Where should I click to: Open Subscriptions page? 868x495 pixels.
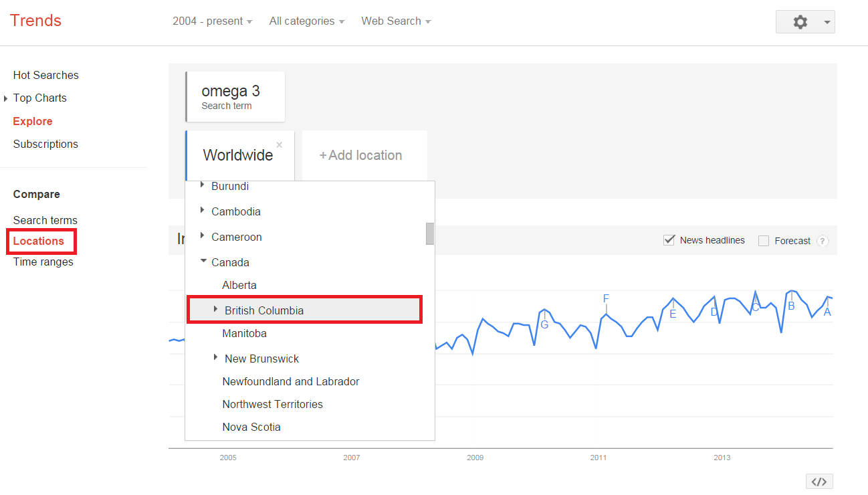pyautogui.click(x=45, y=144)
